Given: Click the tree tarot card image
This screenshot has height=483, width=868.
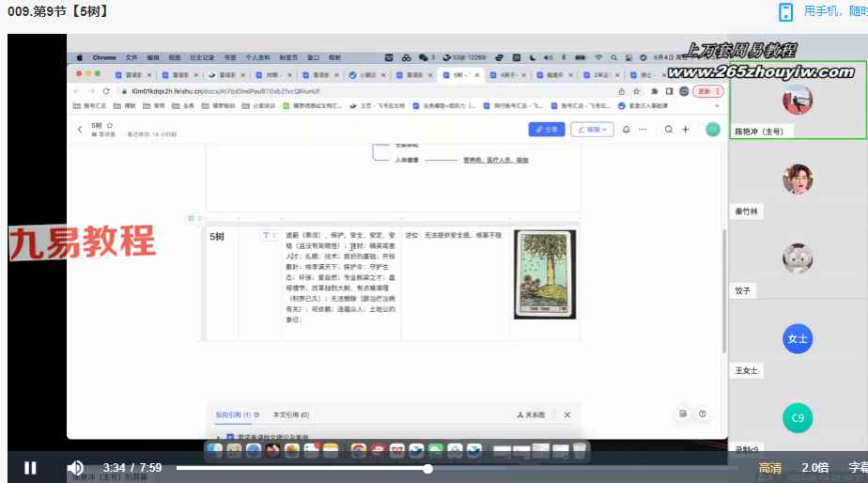Looking at the screenshot, I should [545, 274].
